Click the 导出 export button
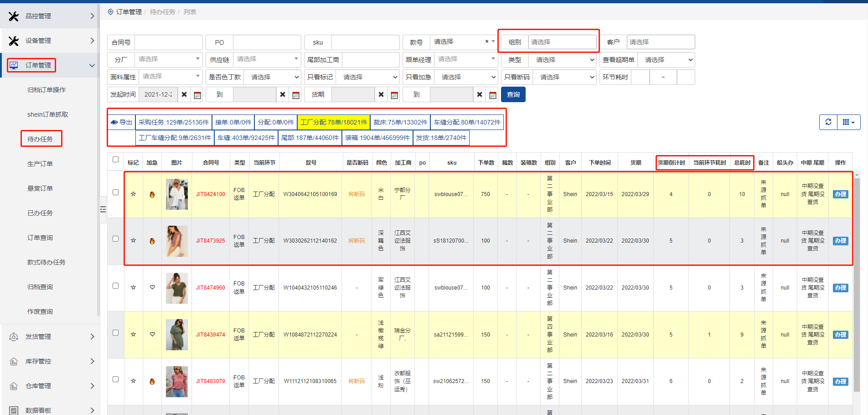This screenshot has height=415, width=868. pyautogui.click(x=122, y=122)
